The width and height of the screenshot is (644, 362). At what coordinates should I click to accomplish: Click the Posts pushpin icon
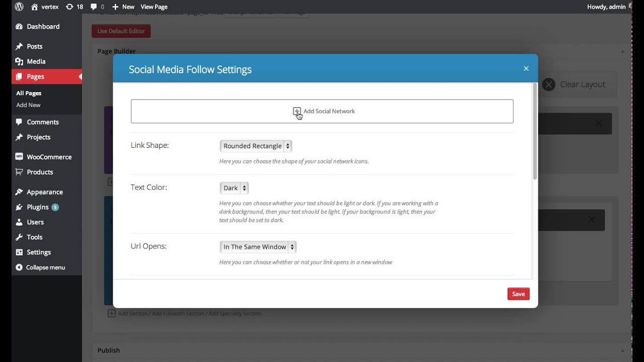[19, 46]
